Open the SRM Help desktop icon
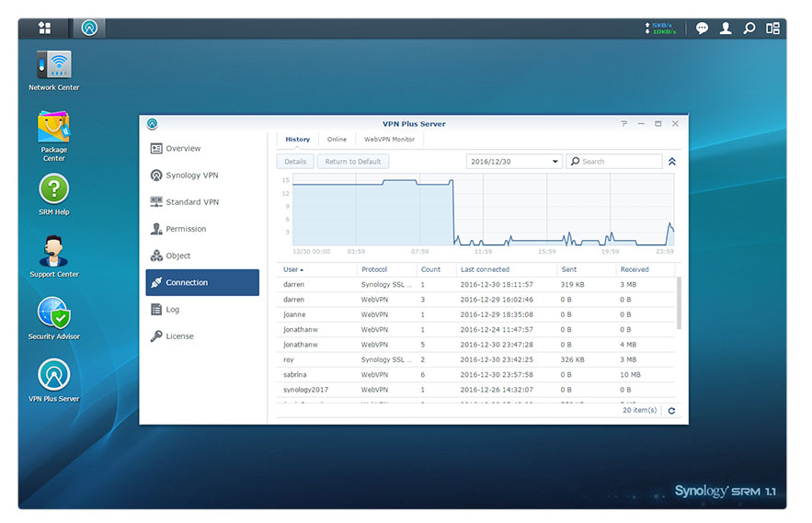This screenshot has height=523, width=812. click(54, 195)
